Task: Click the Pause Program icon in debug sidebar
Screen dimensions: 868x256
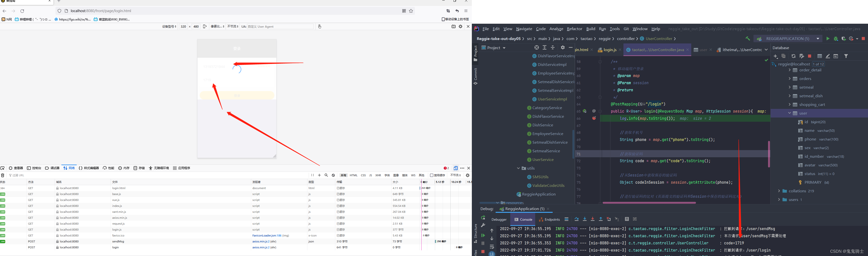Action: tap(483, 243)
